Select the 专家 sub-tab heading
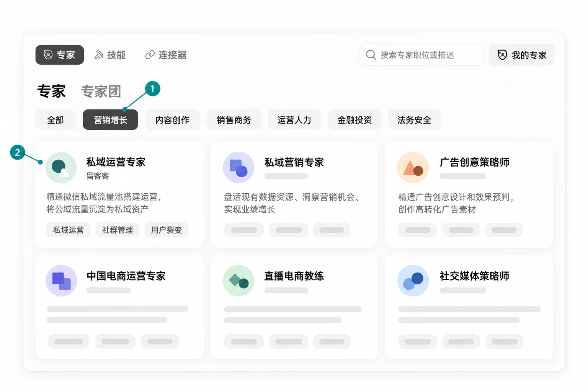 (x=51, y=91)
